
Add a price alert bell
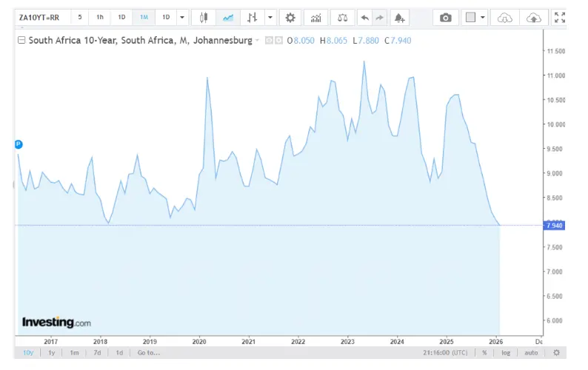[x=399, y=18]
